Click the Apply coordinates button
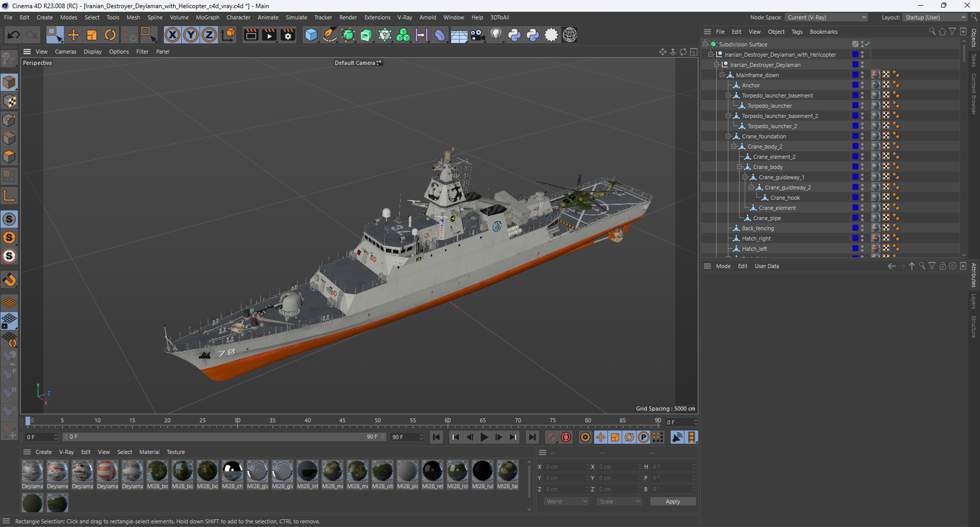 point(673,501)
